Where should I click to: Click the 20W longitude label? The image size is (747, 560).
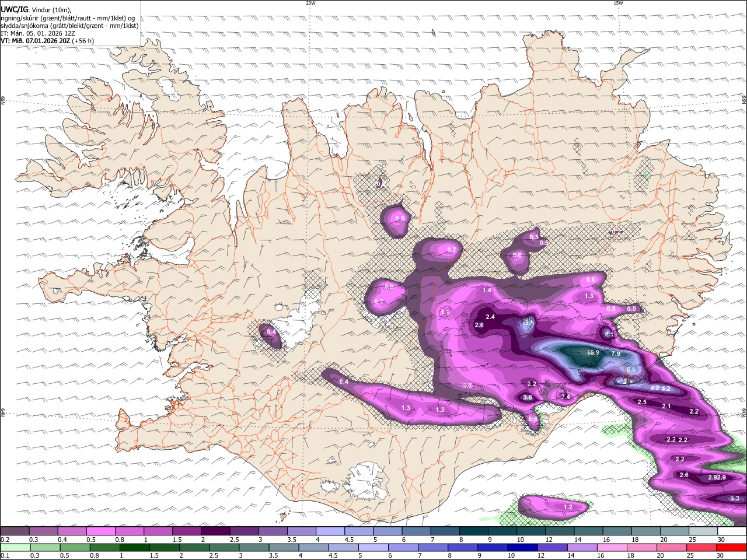click(310, 3)
